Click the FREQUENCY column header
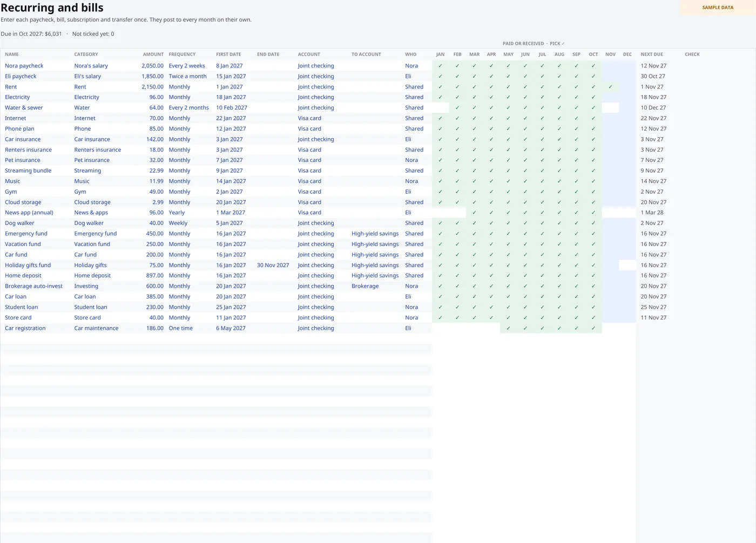The height and width of the screenshot is (543, 756). click(182, 55)
